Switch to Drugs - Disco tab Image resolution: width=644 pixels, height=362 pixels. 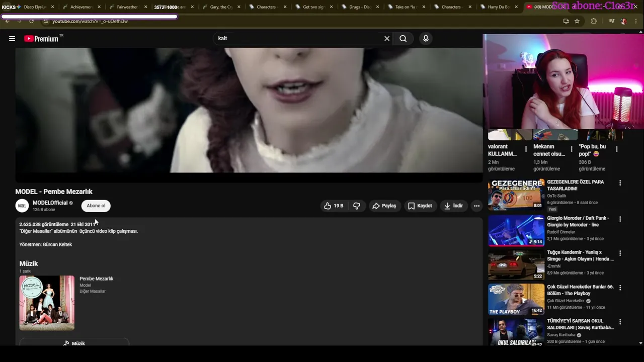pos(360,7)
